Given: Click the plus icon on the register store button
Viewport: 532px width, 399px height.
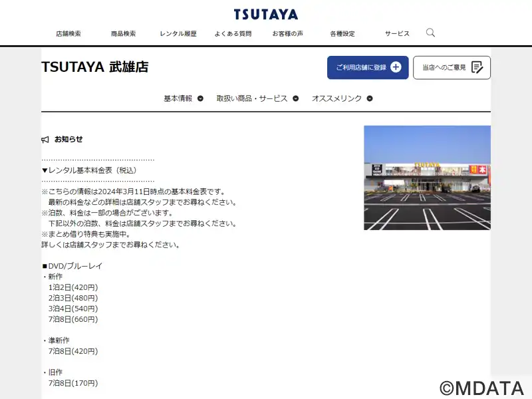Looking at the screenshot, I should pos(396,67).
